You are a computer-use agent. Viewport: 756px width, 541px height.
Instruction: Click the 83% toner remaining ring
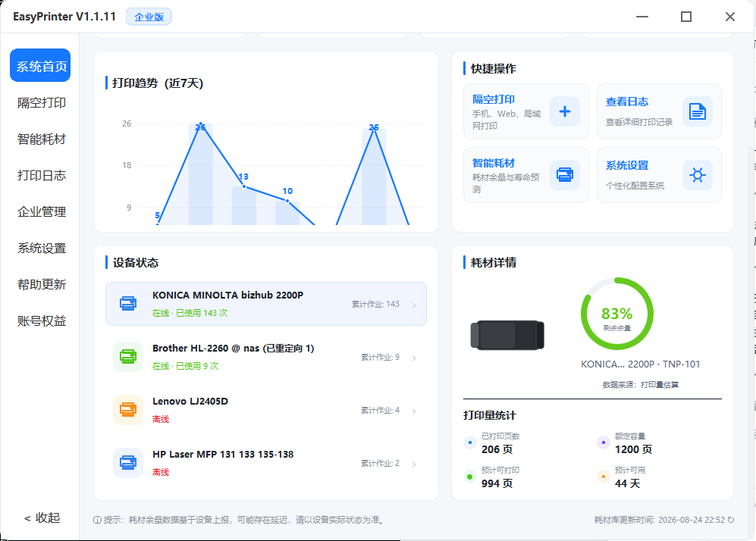pyautogui.click(x=616, y=314)
